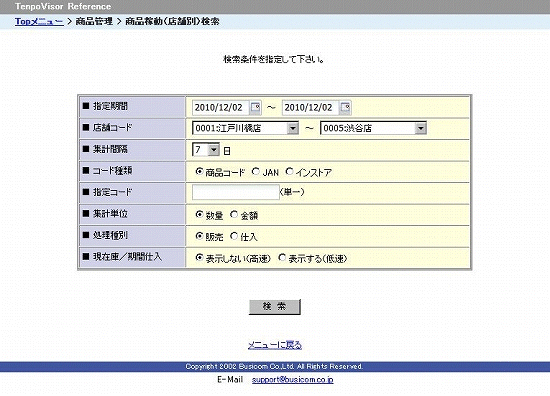Viewport: 550px width, 396px height.
Task: Click the Copyright Busicom footer text
Action: click(x=274, y=367)
